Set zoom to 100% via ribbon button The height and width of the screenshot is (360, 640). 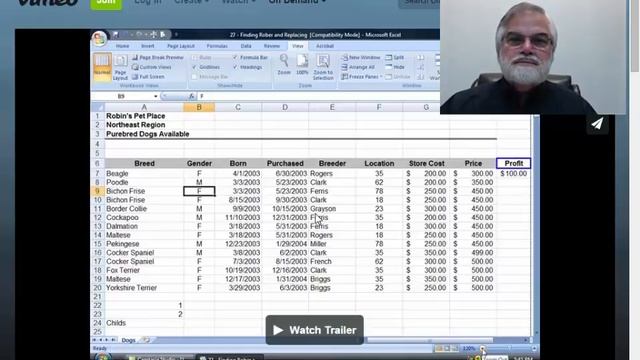302,64
